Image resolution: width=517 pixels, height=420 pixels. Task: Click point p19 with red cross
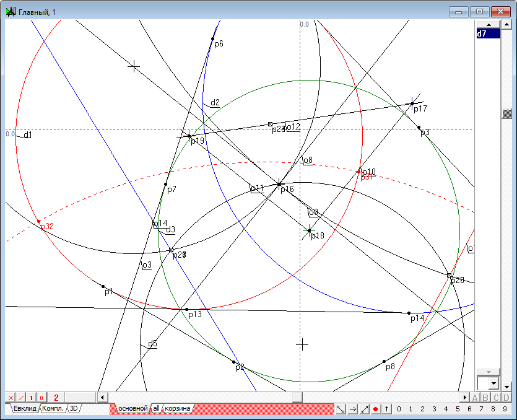click(x=189, y=136)
